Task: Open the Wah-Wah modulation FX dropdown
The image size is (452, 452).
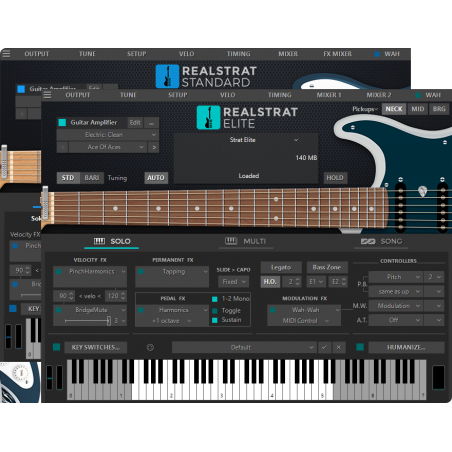Action: tap(304, 310)
